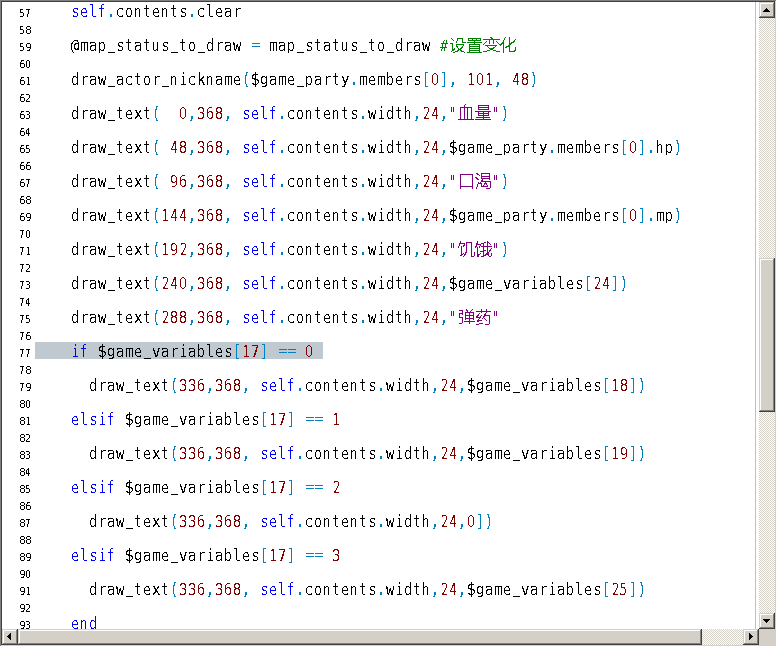Click line number 77 in the gutter
The image size is (777, 647).
25,353
